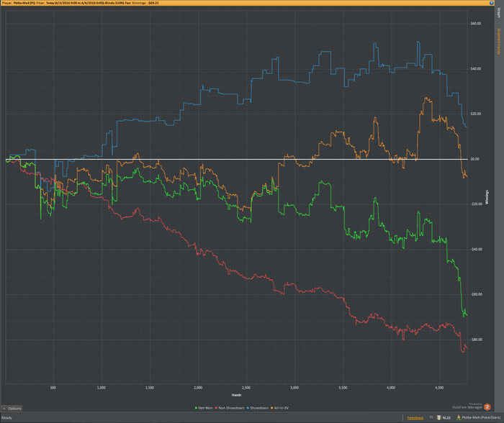504x423 pixels.
Task: Click the -$40.00 axis value
Action: 476,250
